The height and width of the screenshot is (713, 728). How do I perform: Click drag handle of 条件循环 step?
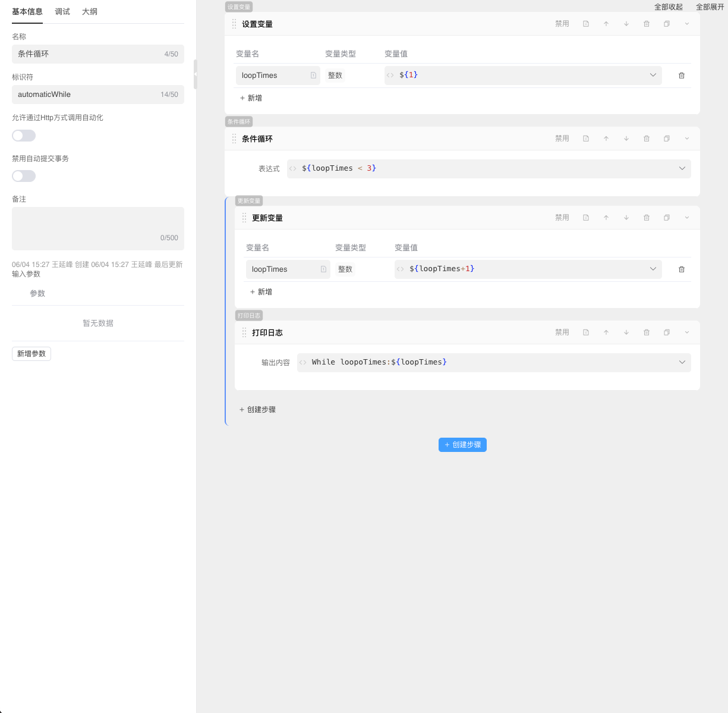click(234, 139)
